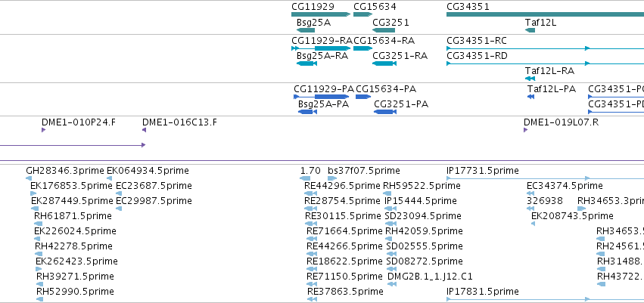This screenshot has width=644, height=303.
Task: Select the EK208743.5prime EST arrow
Action: [x=533, y=224]
